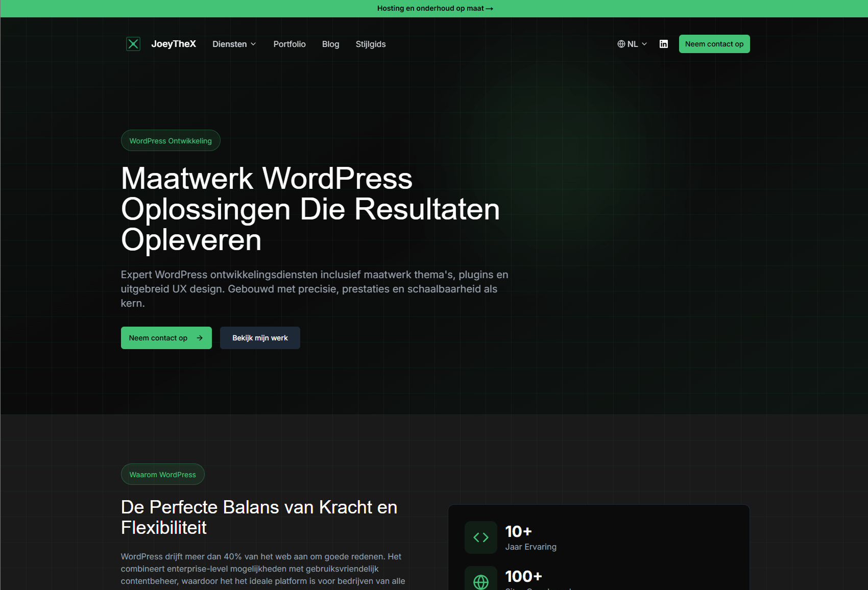Click the globe language icon

click(621, 44)
